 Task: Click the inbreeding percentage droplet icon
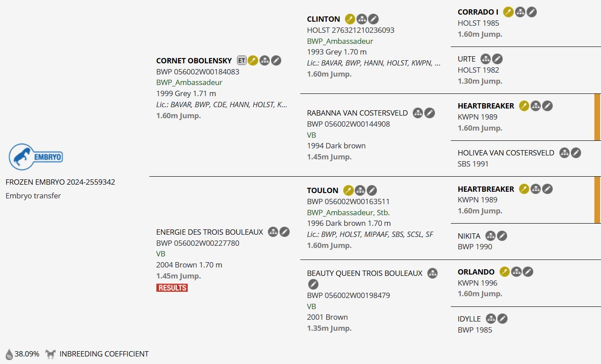point(9,354)
